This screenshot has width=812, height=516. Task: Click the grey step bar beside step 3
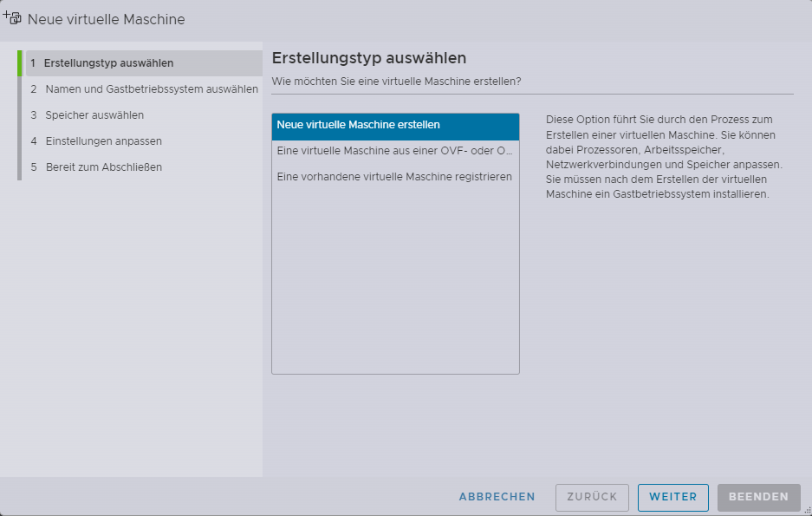click(x=19, y=115)
